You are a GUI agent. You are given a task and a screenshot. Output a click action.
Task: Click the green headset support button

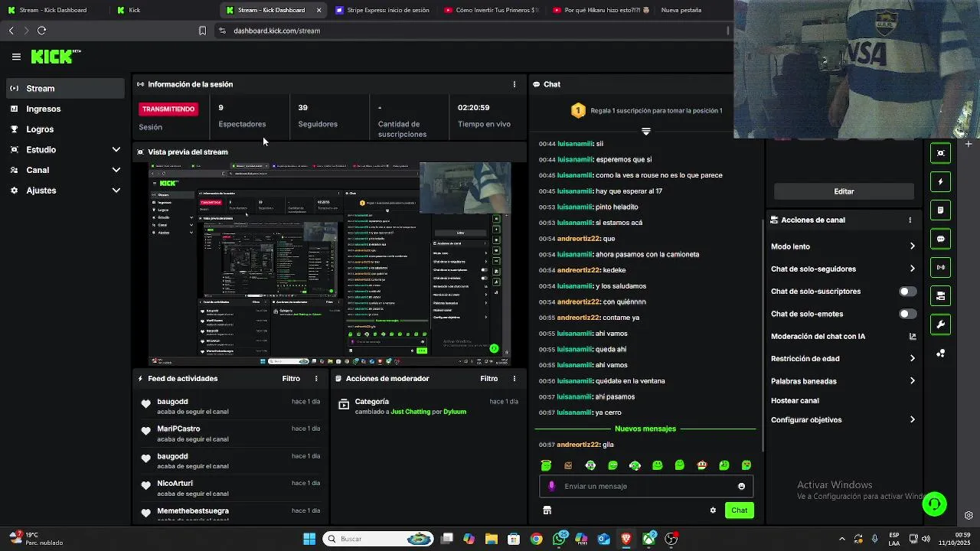(935, 504)
